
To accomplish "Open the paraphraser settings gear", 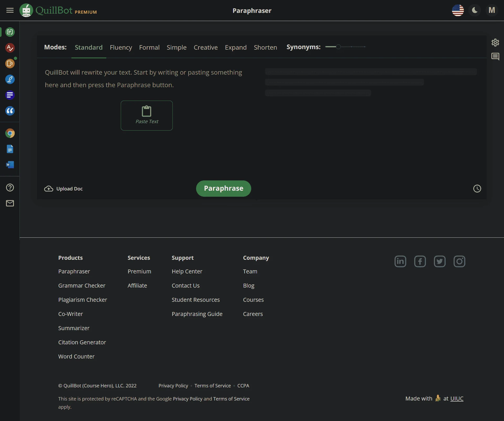I will coord(495,43).
